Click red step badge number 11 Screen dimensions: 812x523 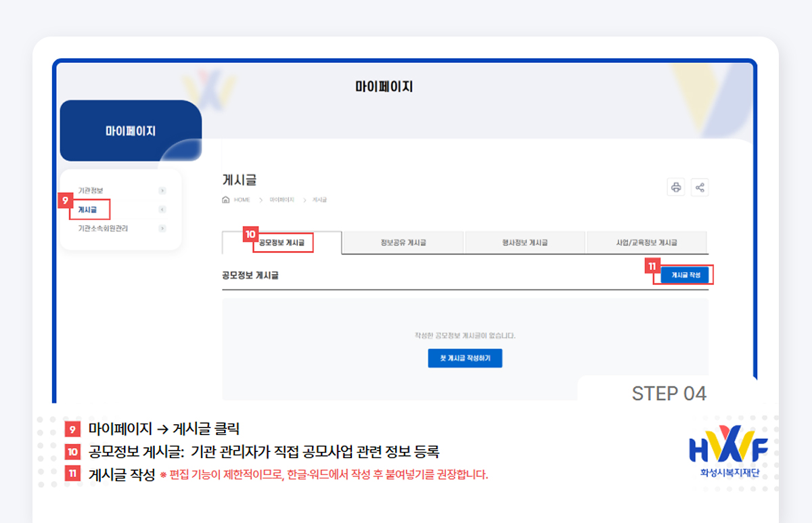(651, 267)
